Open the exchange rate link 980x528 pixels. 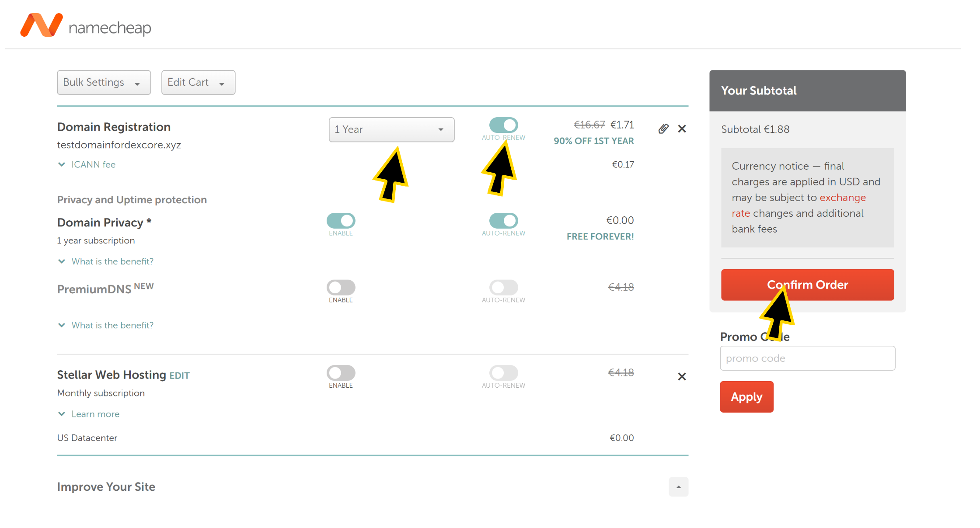click(799, 205)
